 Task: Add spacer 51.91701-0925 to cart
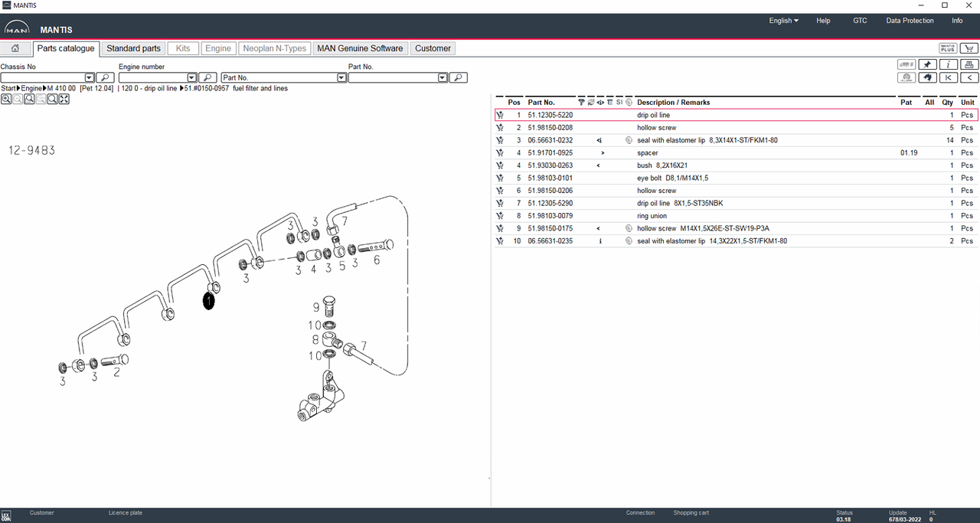coord(500,153)
